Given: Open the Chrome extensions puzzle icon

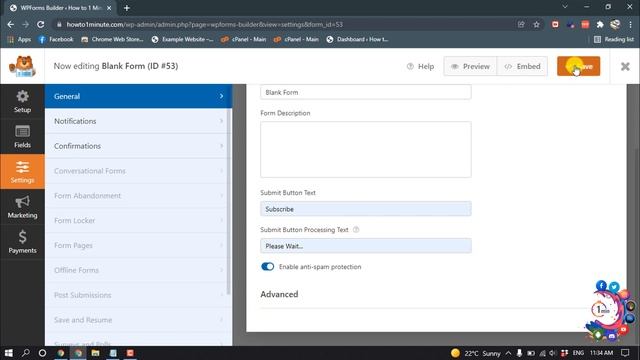Looking at the screenshot, I should tap(600, 24).
